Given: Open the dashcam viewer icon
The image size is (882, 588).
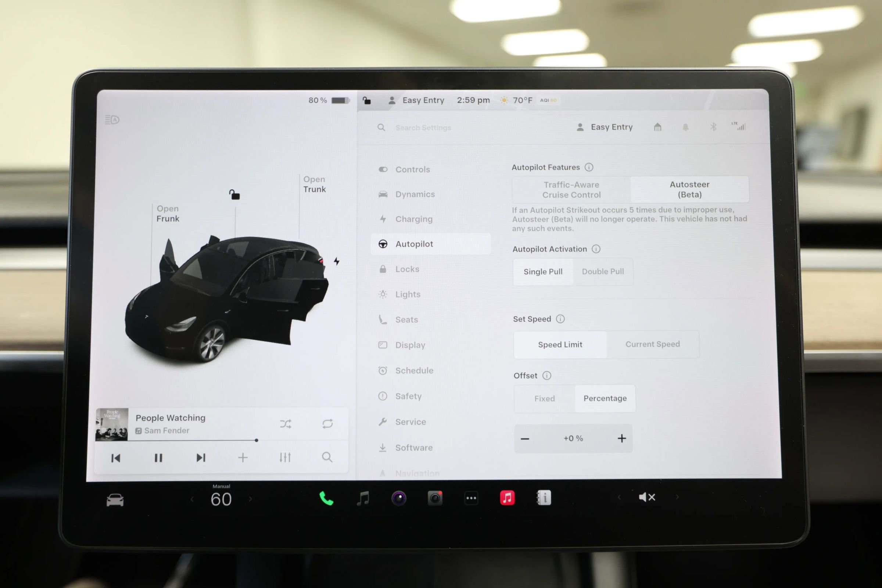Looking at the screenshot, I should click(x=435, y=498).
